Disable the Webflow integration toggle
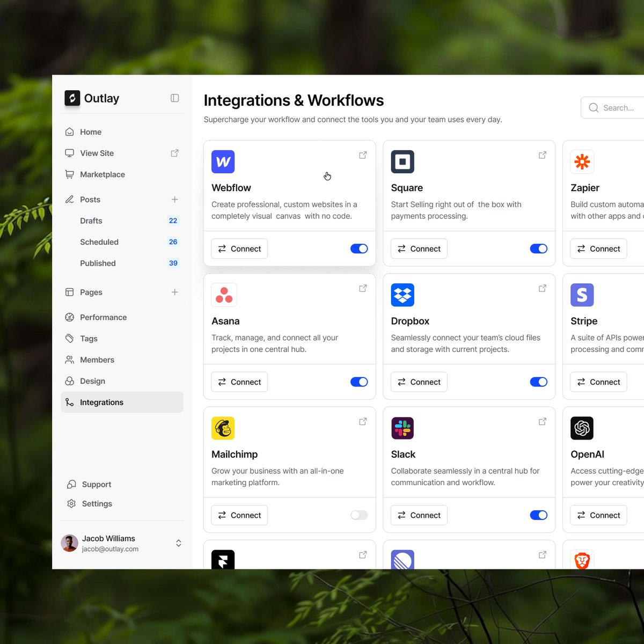The width and height of the screenshot is (644, 644). [359, 248]
